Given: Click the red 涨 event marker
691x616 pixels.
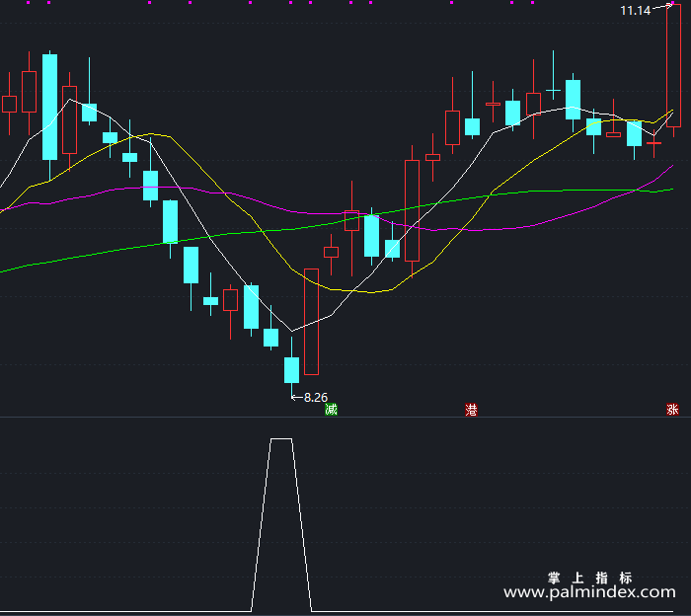Looking at the screenshot, I should (x=672, y=410).
